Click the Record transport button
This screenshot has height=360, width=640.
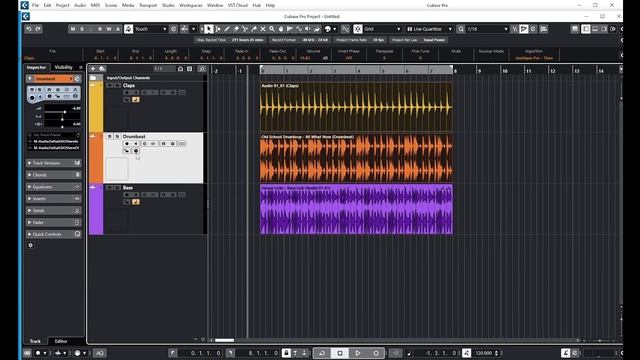[376, 353]
